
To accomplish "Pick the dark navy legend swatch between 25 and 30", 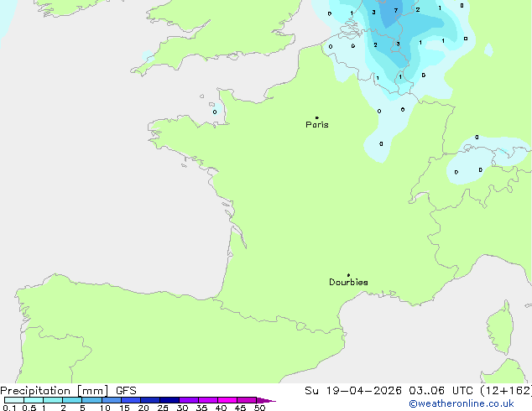I will [169, 400].
